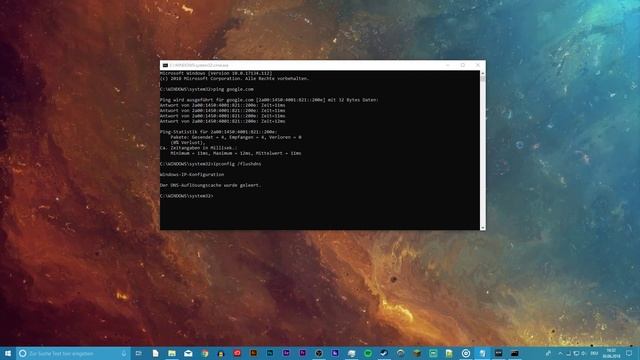The width and height of the screenshot is (640, 360).
Task: Launch Adobe Photoshop from the taskbar
Action: click(x=270, y=353)
